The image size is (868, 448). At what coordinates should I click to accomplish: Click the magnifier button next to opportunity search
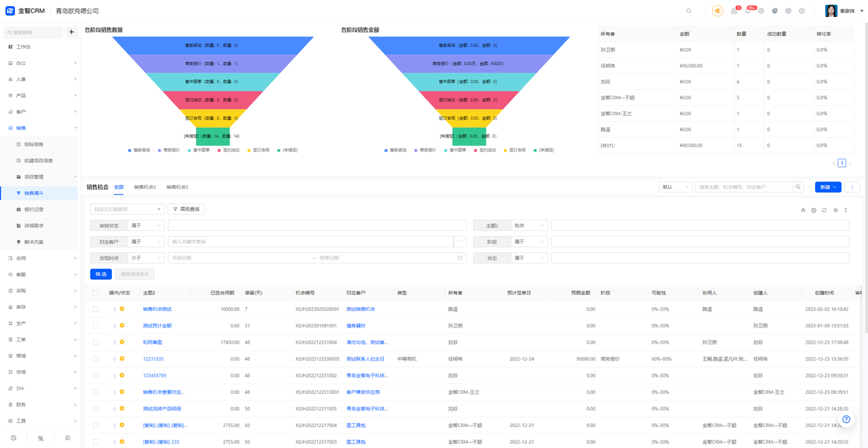798,187
